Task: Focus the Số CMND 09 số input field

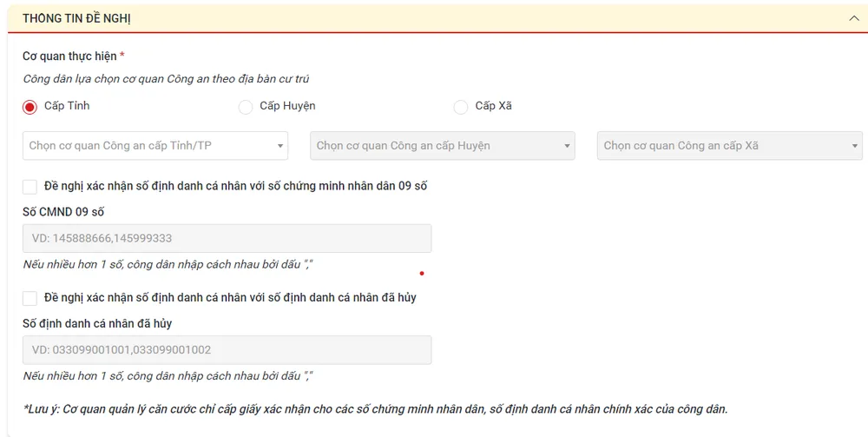Action: point(227,239)
